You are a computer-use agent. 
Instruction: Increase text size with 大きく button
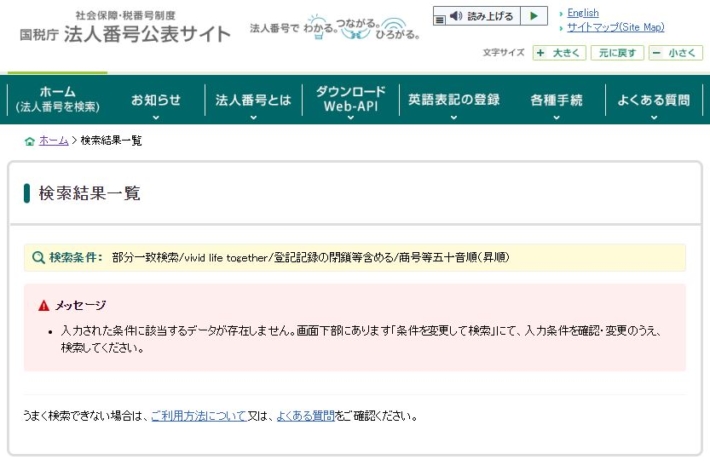pyautogui.click(x=559, y=53)
